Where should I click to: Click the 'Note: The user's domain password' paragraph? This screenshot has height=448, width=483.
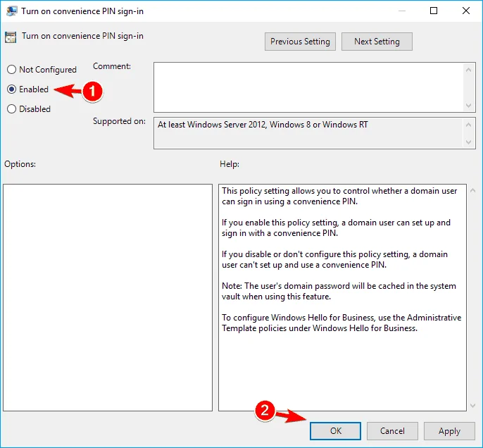[x=339, y=291]
